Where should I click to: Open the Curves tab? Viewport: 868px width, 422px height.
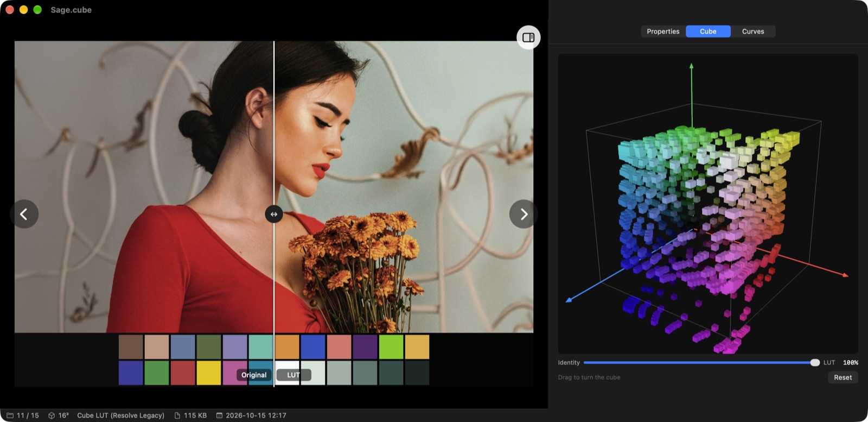pyautogui.click(x=753, y=32)
